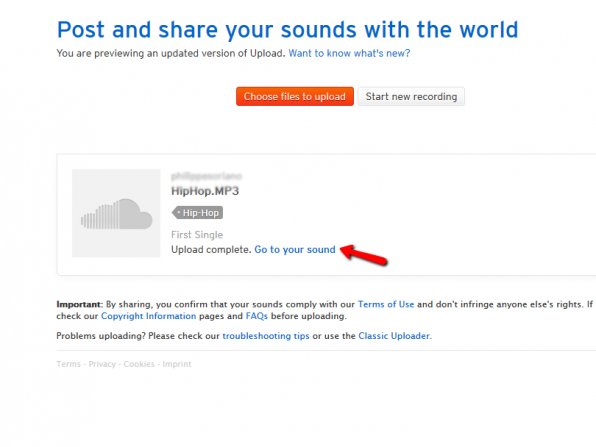Switch to the Classic Uploader link
This screenshot has width=596, height=447.
click(394, 336)
